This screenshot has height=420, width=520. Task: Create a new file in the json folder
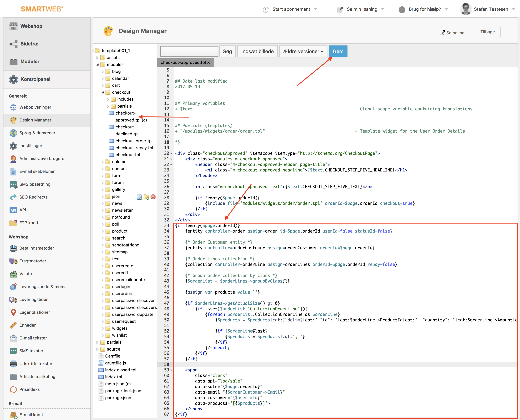click(x=139, y=197)
